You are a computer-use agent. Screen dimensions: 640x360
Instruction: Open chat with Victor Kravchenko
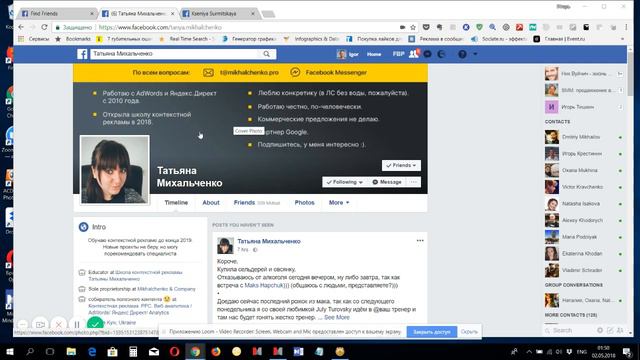(584, 187)
